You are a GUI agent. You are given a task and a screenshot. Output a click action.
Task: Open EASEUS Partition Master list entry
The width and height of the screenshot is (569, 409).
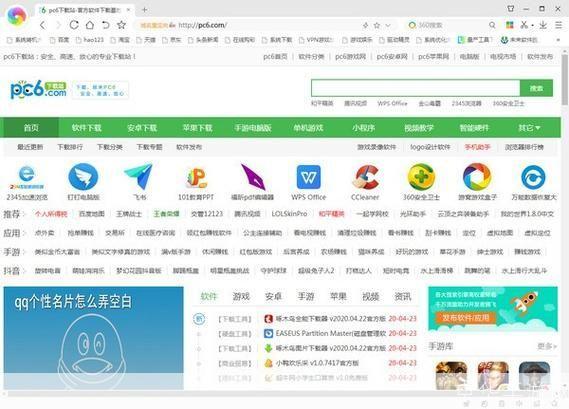pos(330,334)
